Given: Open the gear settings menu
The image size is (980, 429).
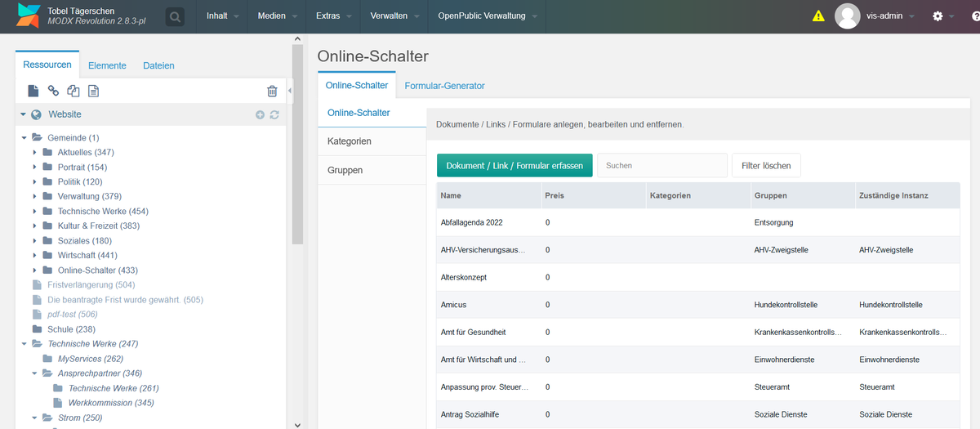Looking at the screenshot, I should [938, 16].
